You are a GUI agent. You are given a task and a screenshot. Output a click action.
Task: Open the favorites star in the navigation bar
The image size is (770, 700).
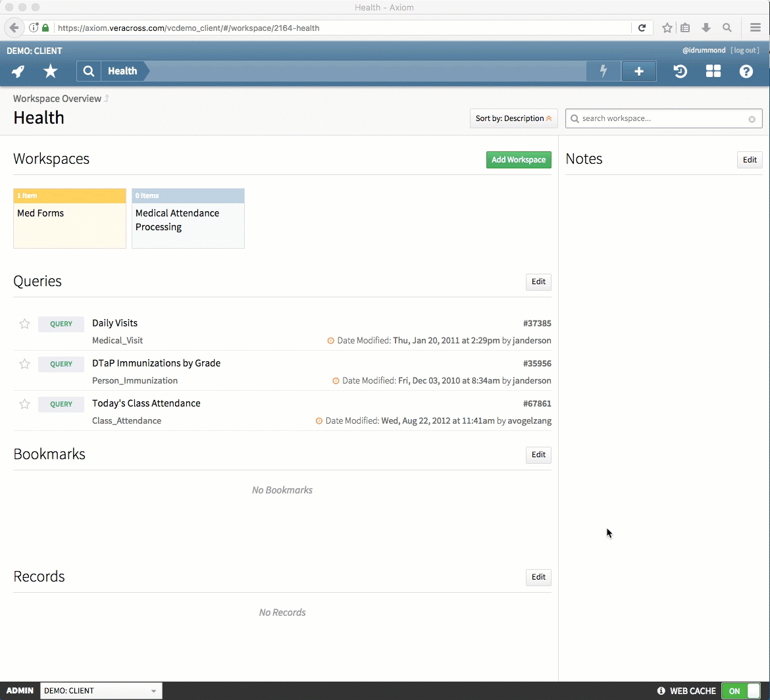[x=50, y=71]
